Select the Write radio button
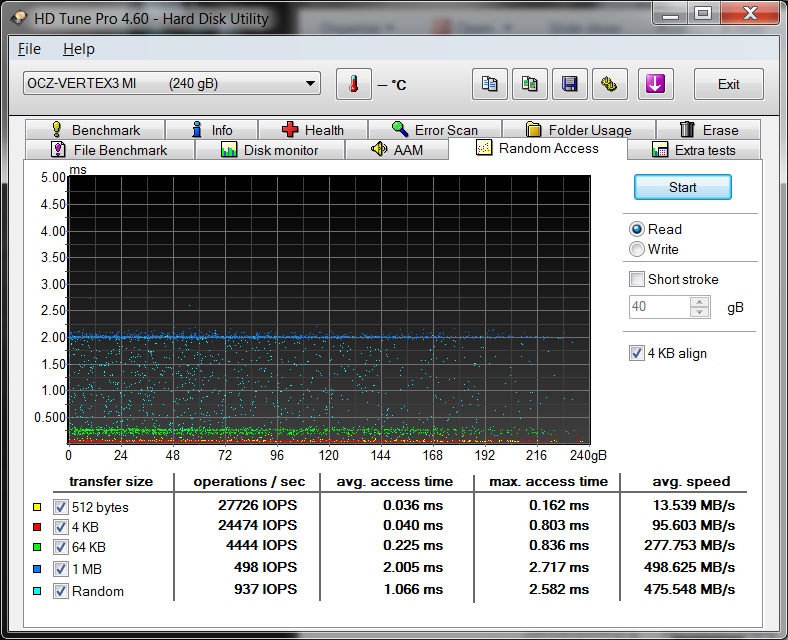This screenshot has height=640, width=788. (x=637, y=249)
